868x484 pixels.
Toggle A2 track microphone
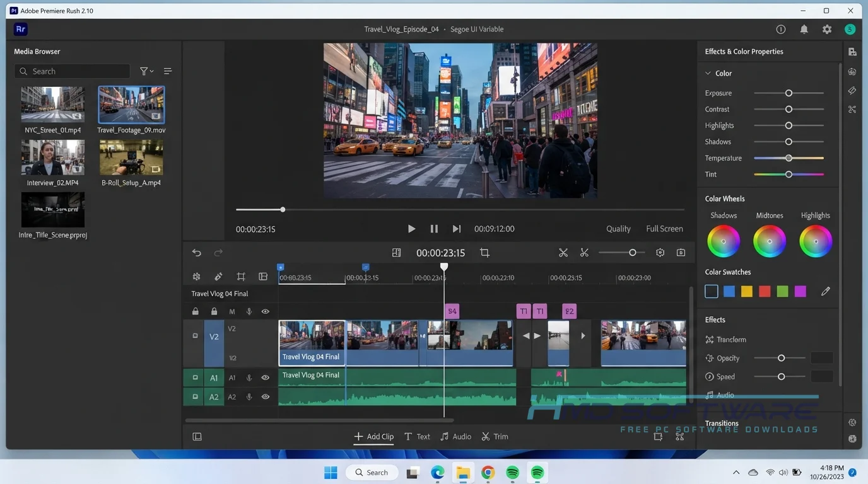point(249,397)
